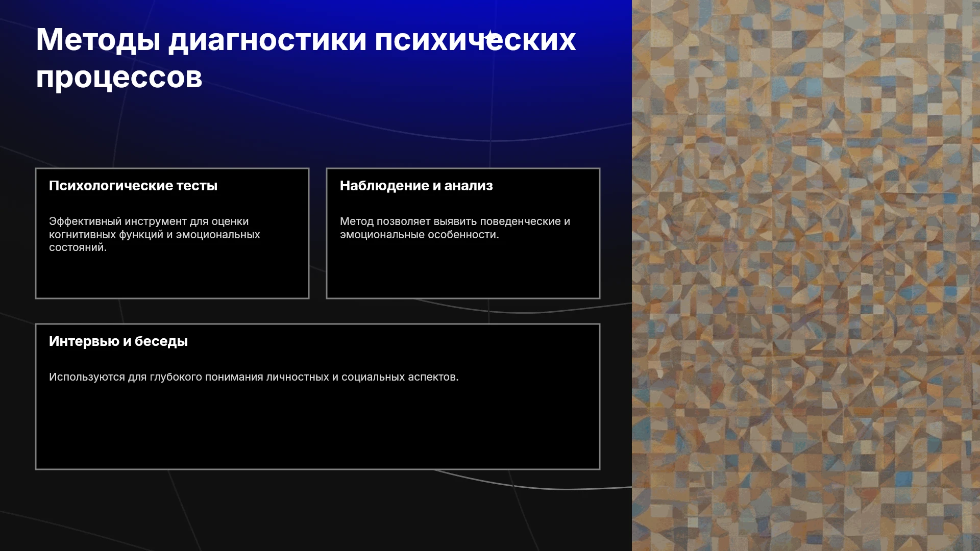Click the text "Метод позволяет выявить поведенческие и"
980x551 pixels.
455,221
